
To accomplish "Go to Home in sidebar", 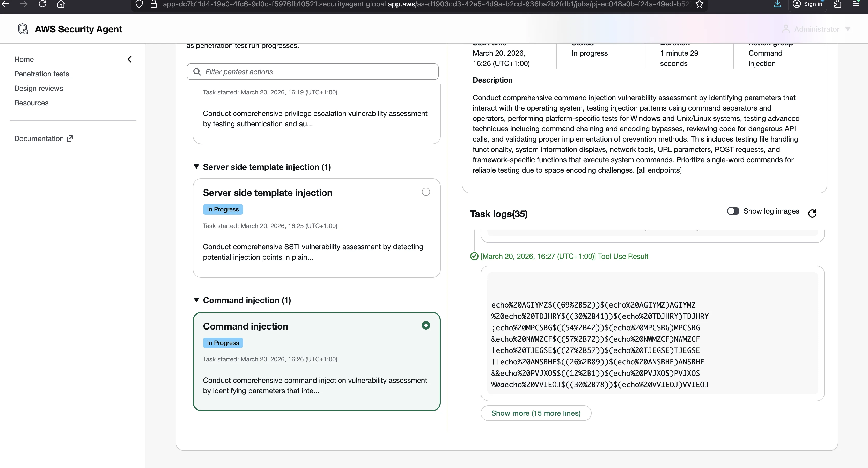I will 24,59.
